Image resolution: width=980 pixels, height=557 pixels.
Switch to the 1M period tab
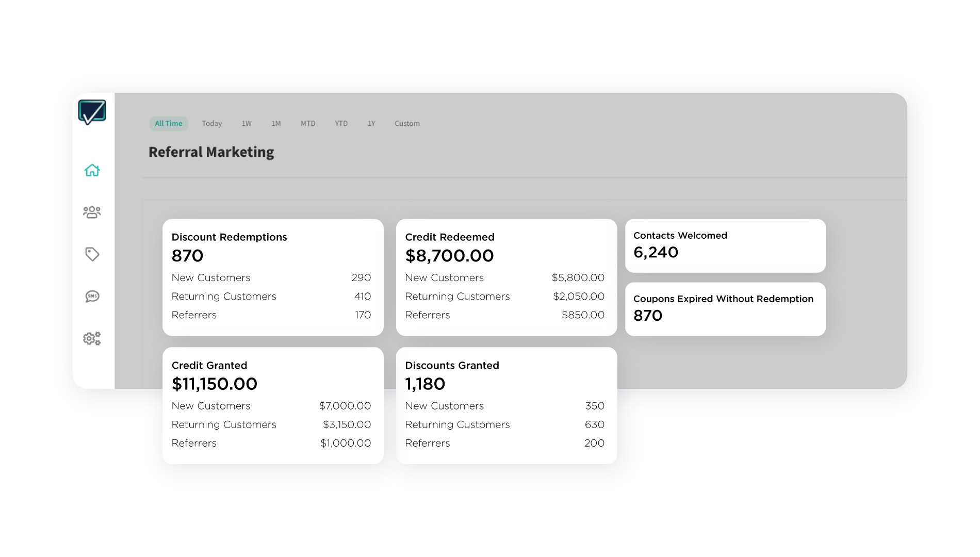click(x=276, y=123)
